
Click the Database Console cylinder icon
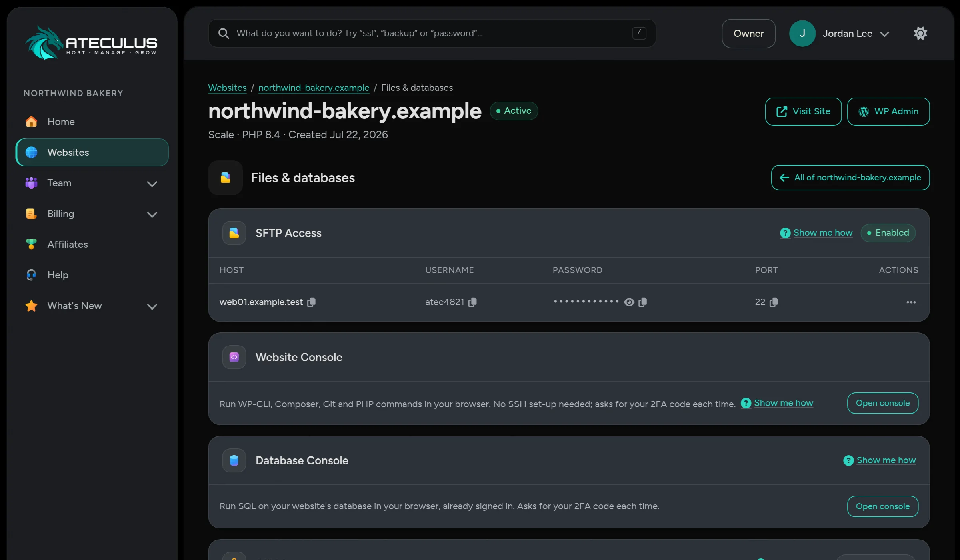[234, 460]
